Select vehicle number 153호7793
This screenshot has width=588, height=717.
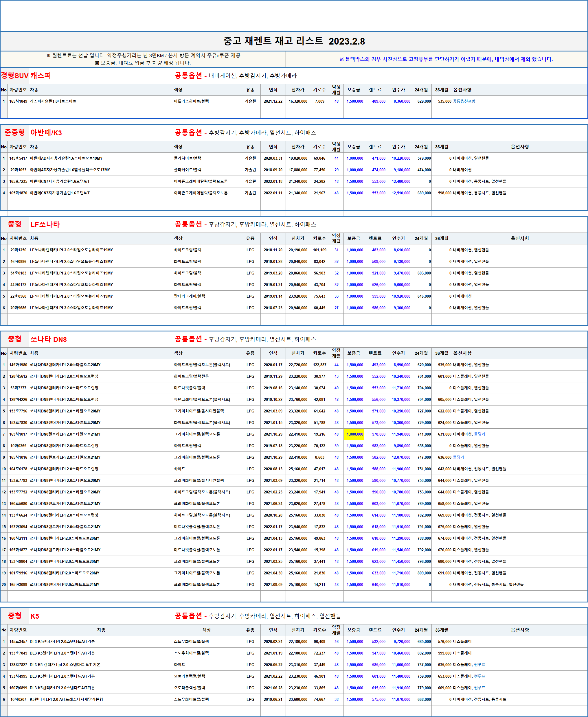(18, 480)
